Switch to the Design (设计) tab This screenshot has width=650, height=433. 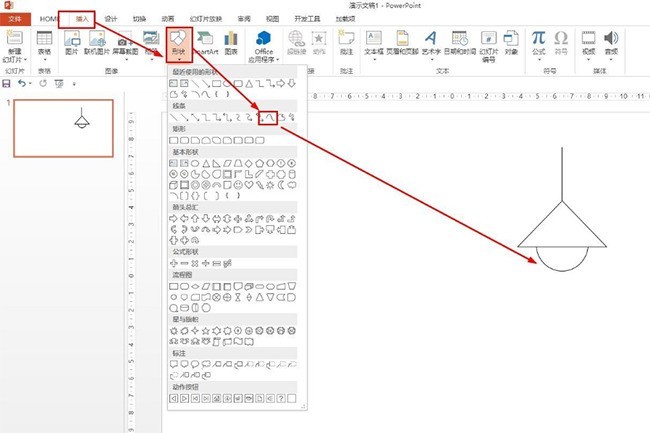pyautogui.click(x=111, y=19)
